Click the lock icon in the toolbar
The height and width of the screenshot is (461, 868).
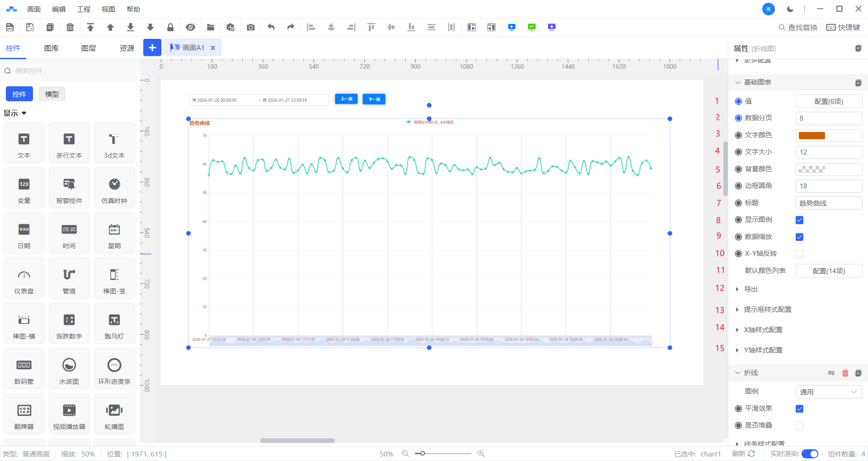pyautogui.click(x=170, y=27)
